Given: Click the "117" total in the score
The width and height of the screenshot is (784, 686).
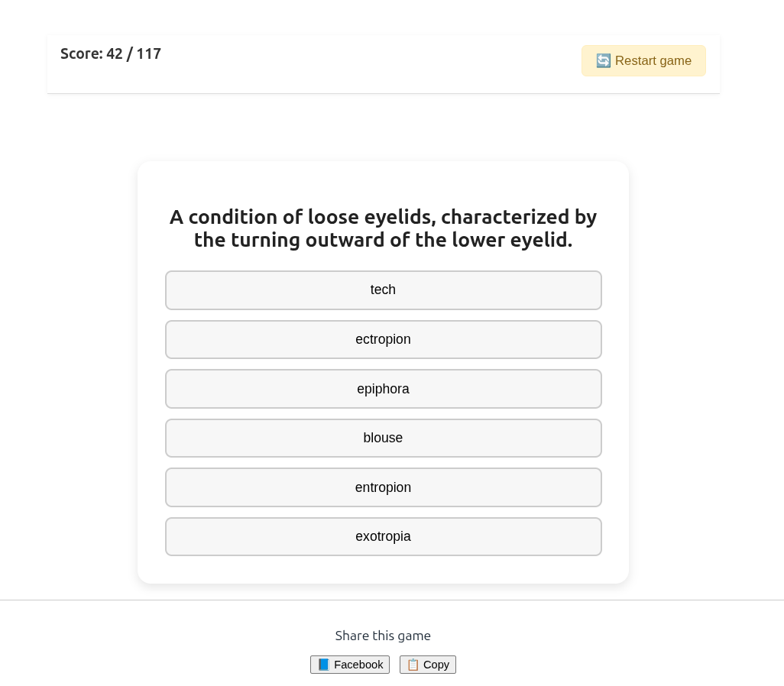Looking at the screenshot, I should (149, 53).
